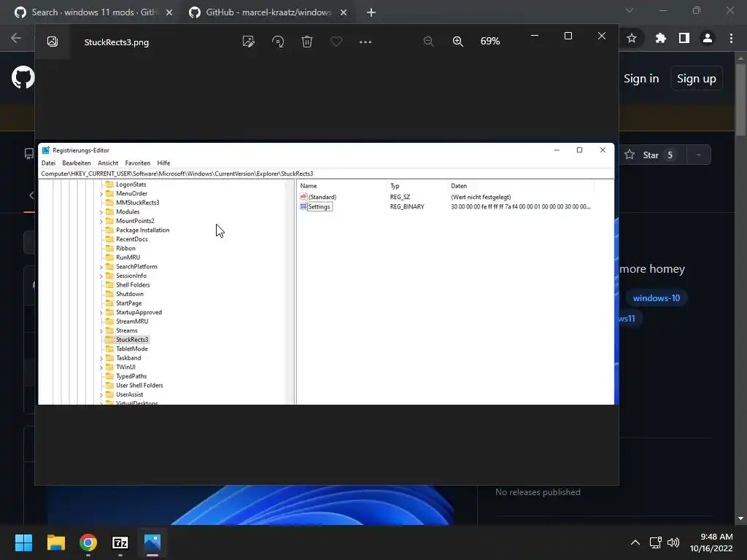Image resolution: width=747 pixels, height=560 pixels.
Task: Open File Explorer from taskbar
Action: [55, 542]
